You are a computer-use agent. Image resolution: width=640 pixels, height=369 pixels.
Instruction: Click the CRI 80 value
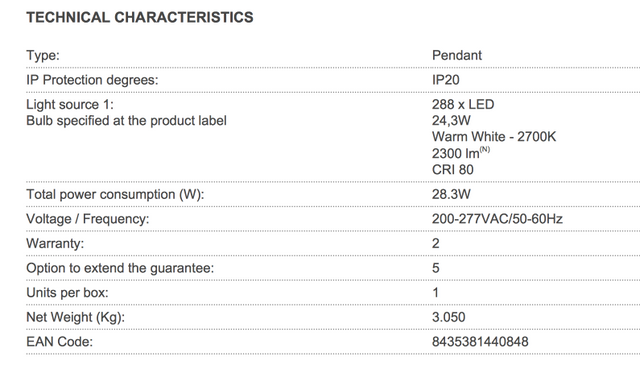click(453, 170)
